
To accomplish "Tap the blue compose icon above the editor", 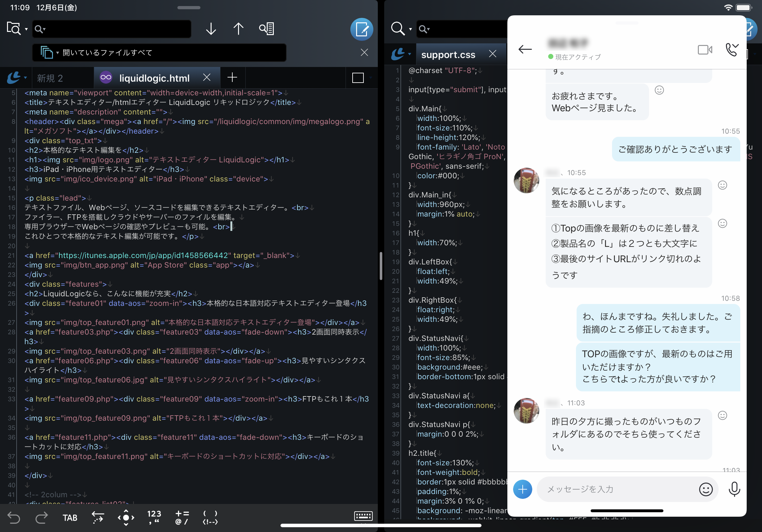I will click(362, 29).
